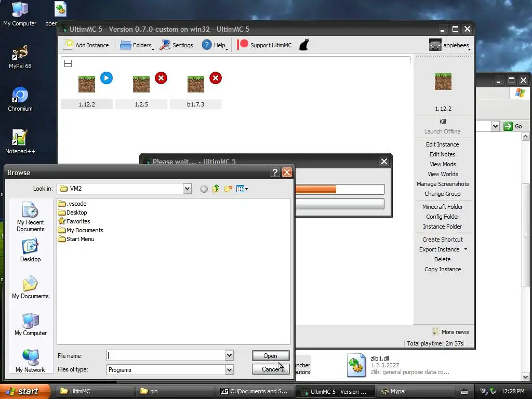Select the My Documents folder in file list

[x=81, y=230]
